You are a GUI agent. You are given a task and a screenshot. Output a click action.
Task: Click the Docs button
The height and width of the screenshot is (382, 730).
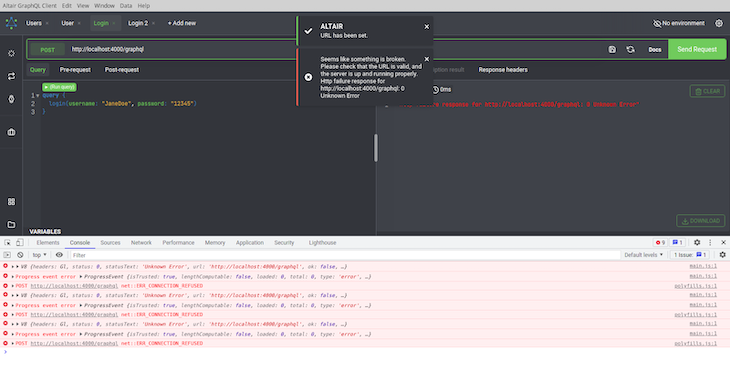655,49
